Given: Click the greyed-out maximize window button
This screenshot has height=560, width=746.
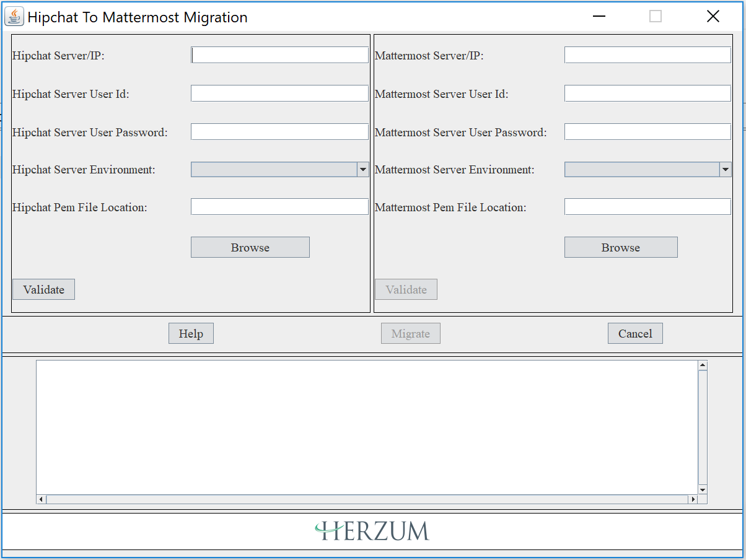Looking at the screenshot, I should [656, 17].
